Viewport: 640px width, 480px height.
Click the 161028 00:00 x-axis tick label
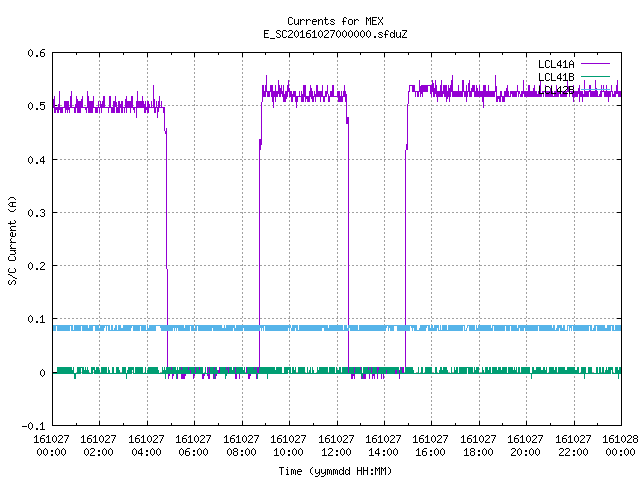click(x=620, y=446)
